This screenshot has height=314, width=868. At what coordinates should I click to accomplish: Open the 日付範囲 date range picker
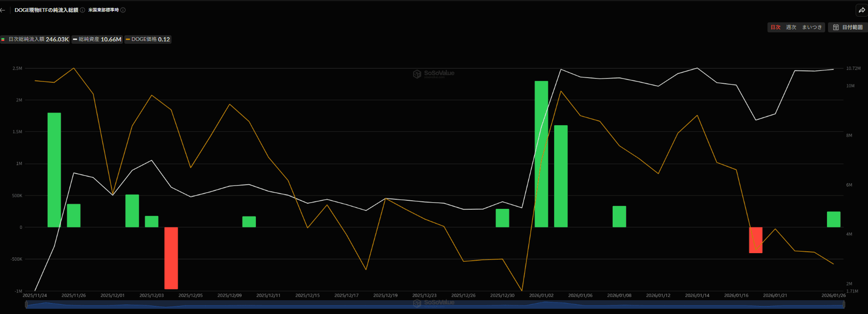point(848,28)
